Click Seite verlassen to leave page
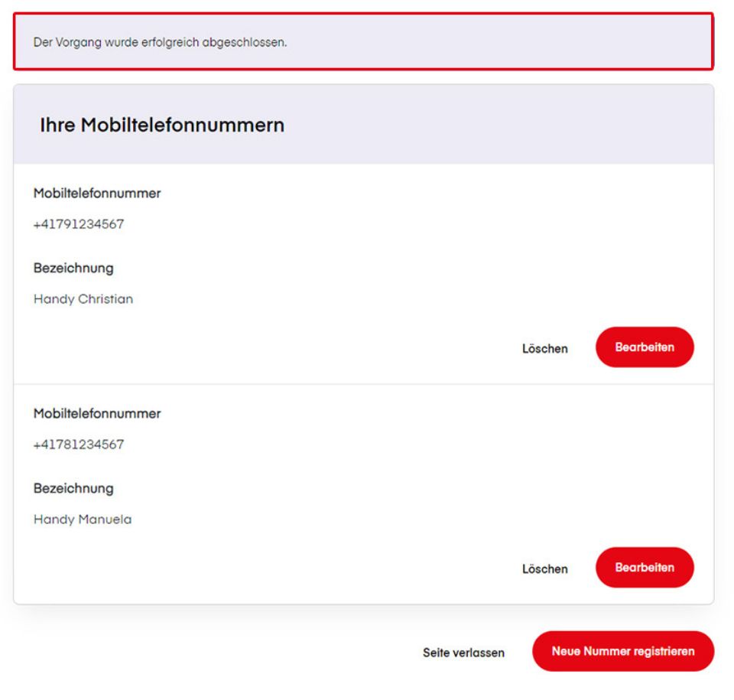Screen dimensions: 734x700 point(463,653)
